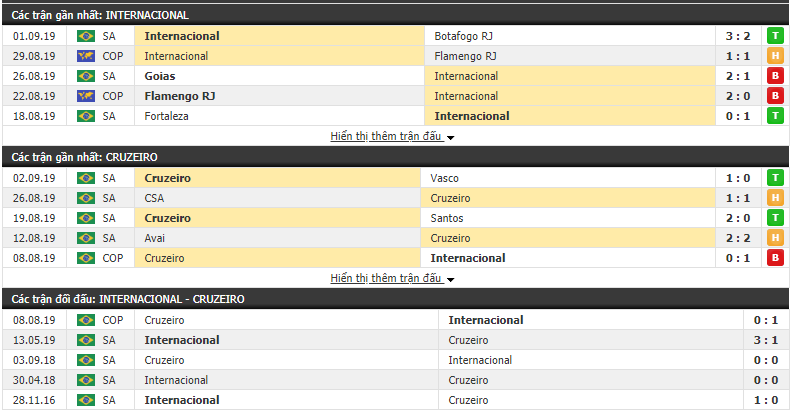Click red B badge for Goias match
Screen dimensions: 790x410
[775, 76]
